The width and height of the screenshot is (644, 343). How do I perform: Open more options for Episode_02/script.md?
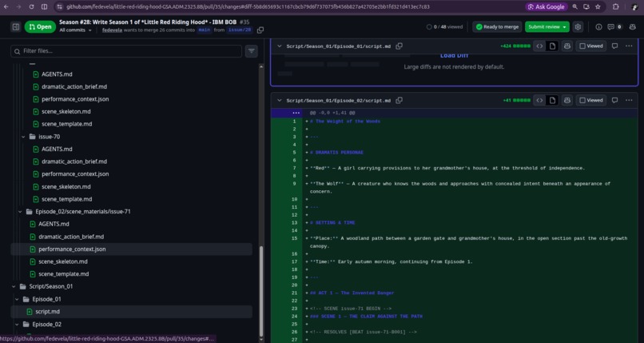(629, 100)
